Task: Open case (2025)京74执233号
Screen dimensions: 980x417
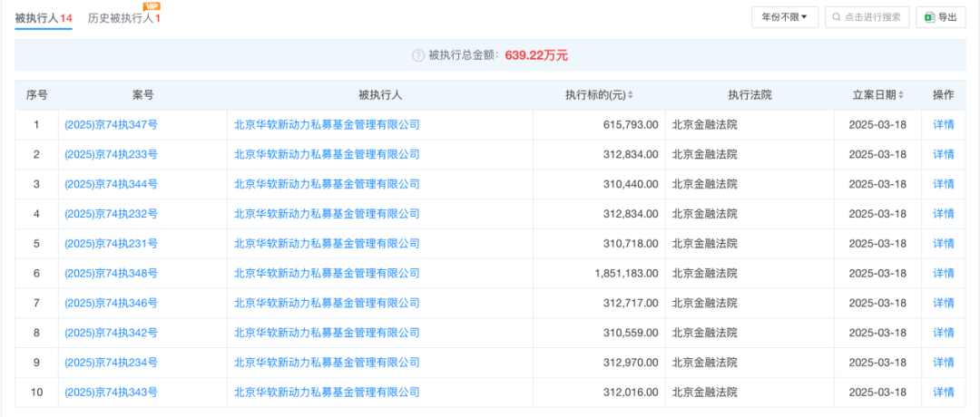Action: pos(112,154)
